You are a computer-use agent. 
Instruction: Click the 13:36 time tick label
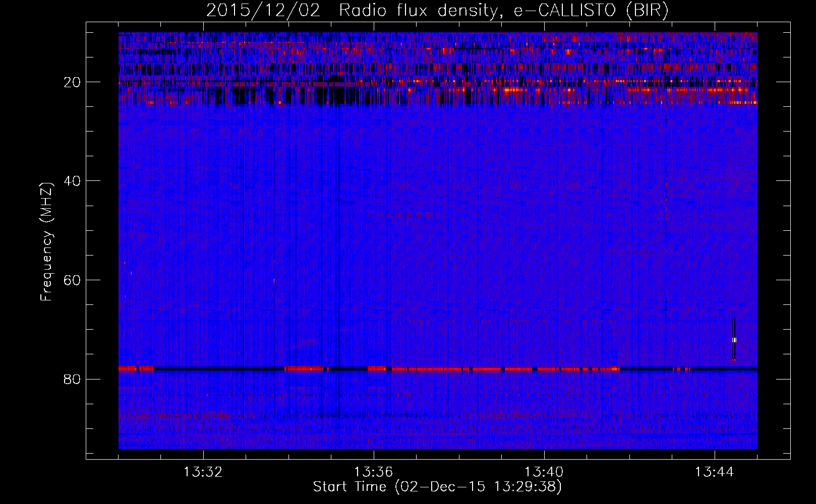[374, 472]
